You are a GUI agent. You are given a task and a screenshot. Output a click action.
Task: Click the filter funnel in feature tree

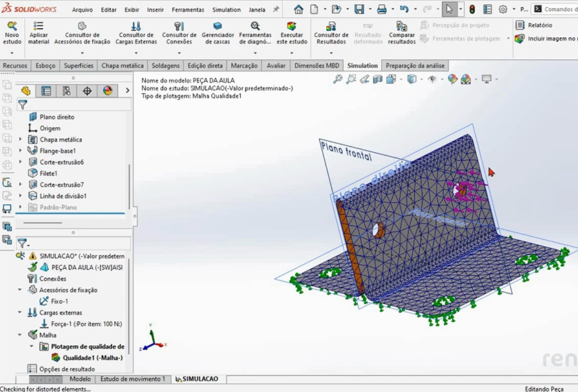23,105
